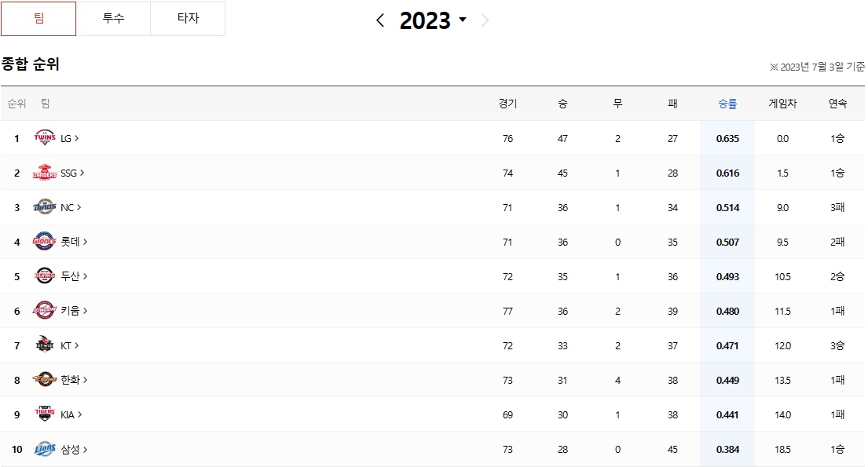
Task: Click the greyed next season arrow
Action: point(485,20)
